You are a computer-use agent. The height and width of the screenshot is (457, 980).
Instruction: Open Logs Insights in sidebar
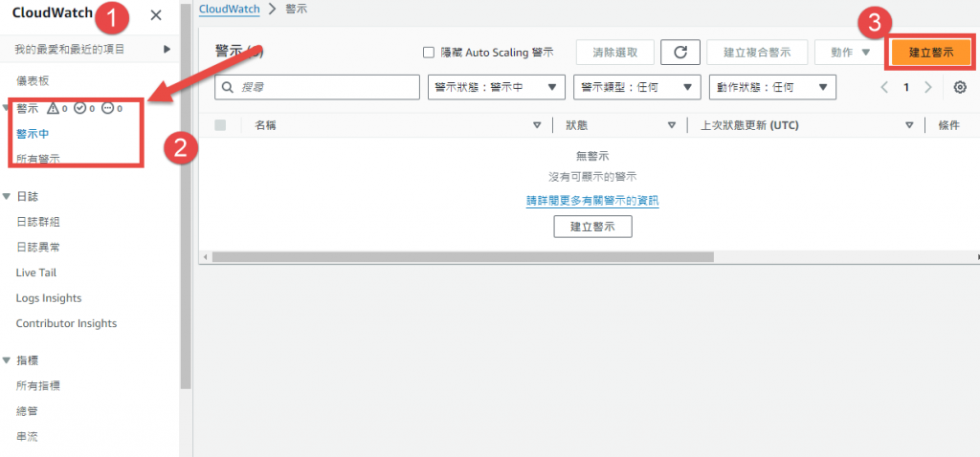[49, 298]
